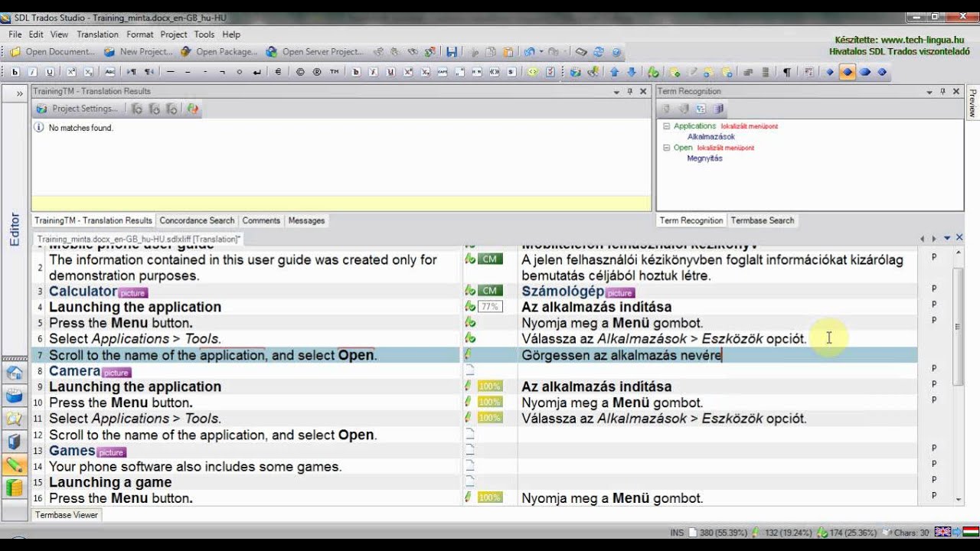Insert the euro symbol
This screenshot has height=551, width=980.
click(277, 72)
